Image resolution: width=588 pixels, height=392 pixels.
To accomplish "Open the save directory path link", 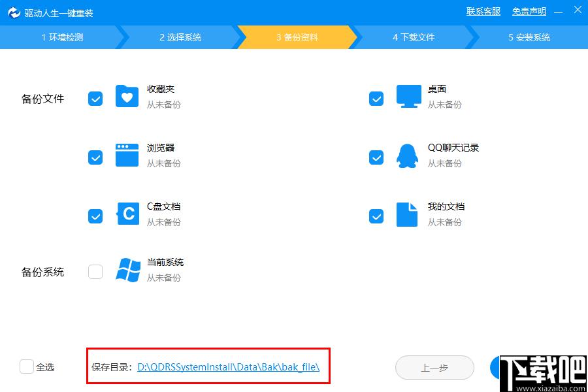I will tap(229, 367).
